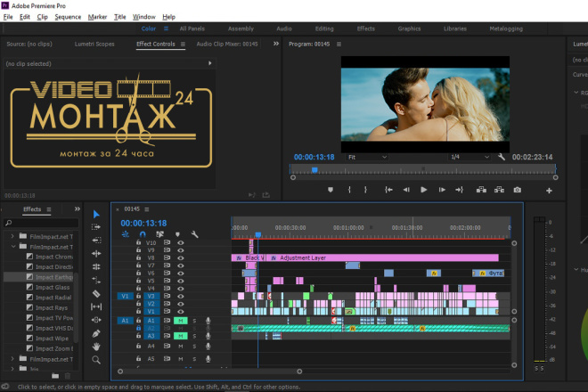Select the Hand tool

pos(96,347)
